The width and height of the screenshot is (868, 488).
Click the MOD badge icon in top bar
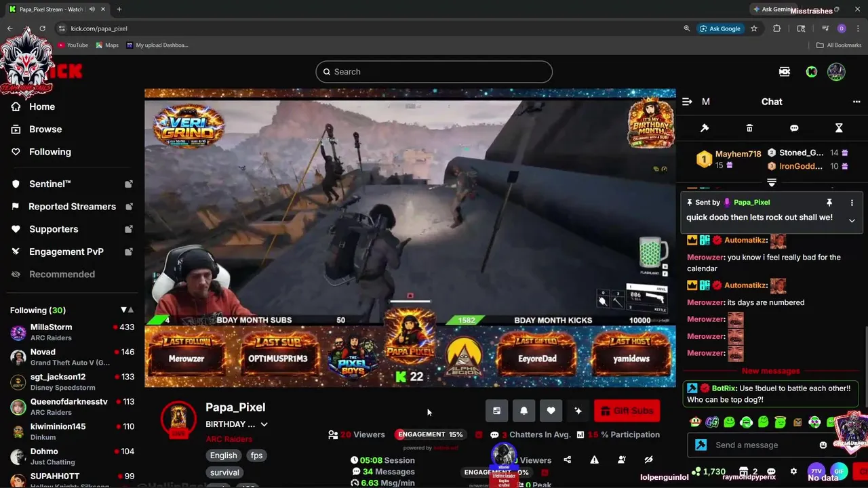point(785,72)
